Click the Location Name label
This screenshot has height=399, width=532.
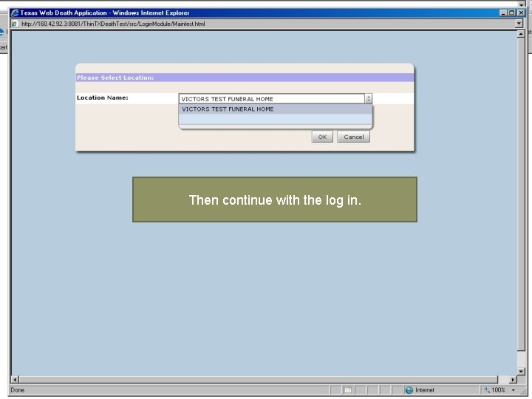[103, 98]
